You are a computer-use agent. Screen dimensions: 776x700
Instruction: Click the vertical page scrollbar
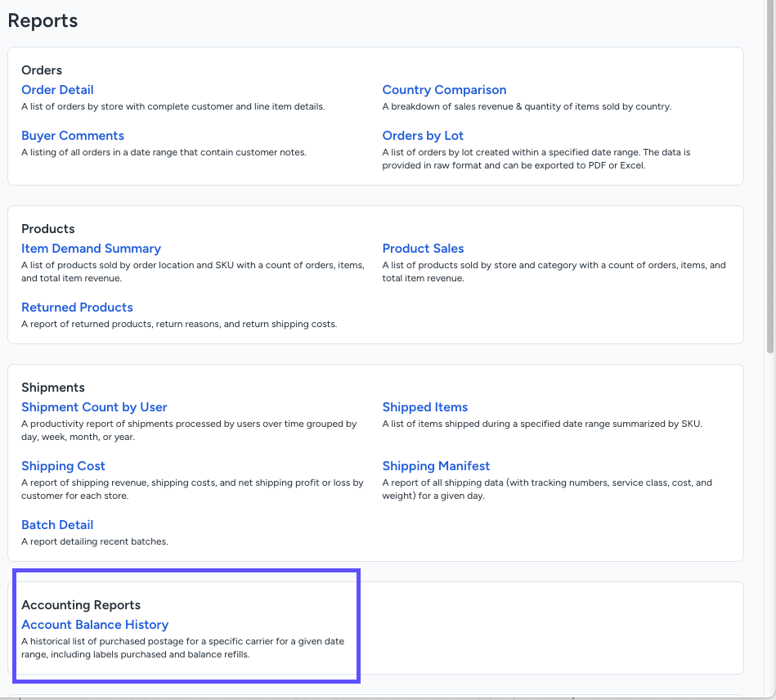tap(769, 178)
